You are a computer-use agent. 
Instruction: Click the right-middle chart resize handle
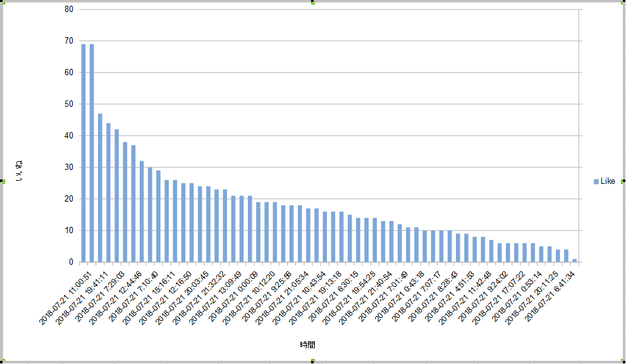623,181
